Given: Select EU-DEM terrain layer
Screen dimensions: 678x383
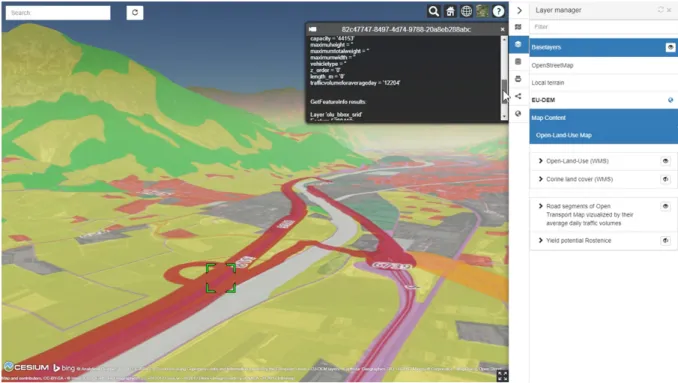Looking at the screenshot, I should point(543,100).
